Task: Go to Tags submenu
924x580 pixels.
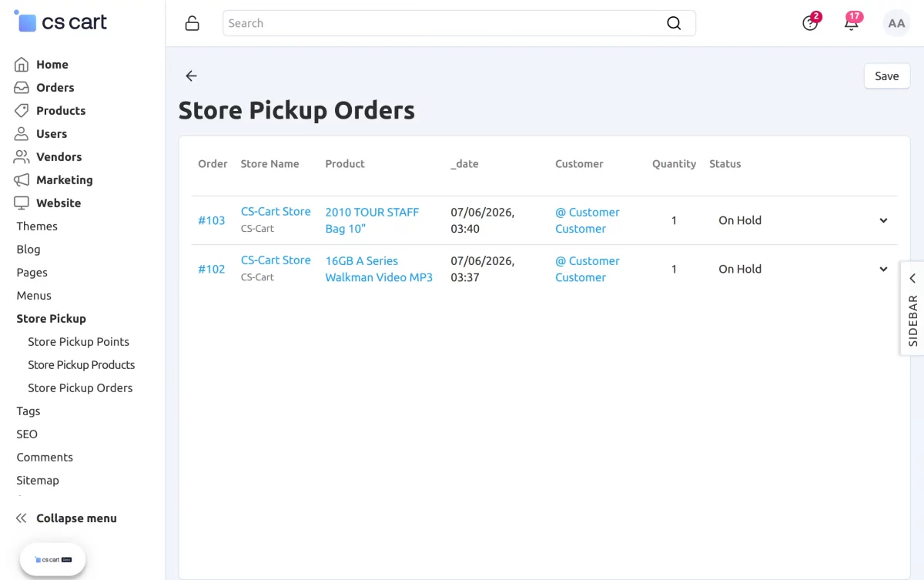Action: [x=28, y=411]
